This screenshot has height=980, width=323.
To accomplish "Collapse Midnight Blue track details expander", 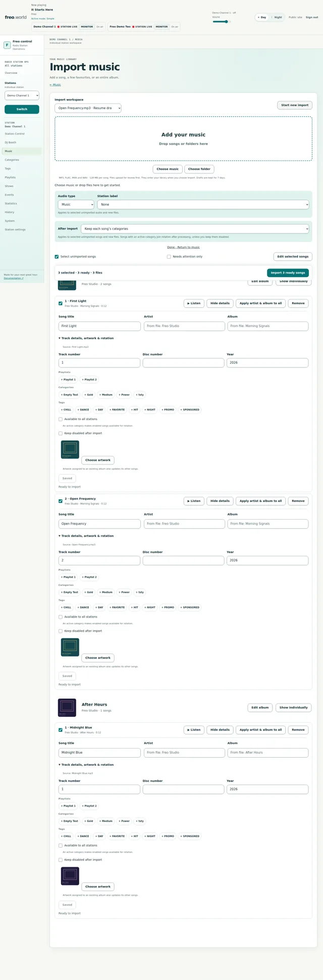I will point(86,765).
